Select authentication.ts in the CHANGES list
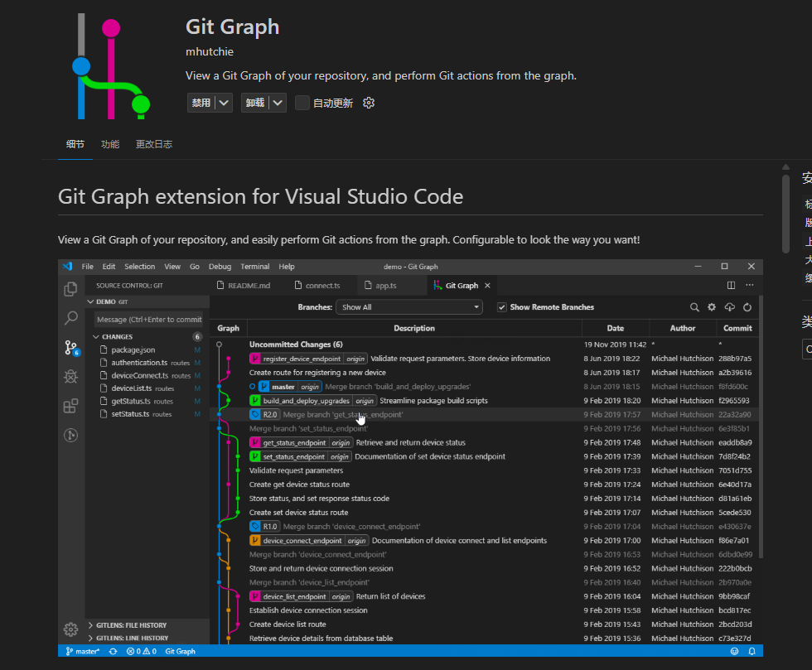 click(x=147, y=363)
